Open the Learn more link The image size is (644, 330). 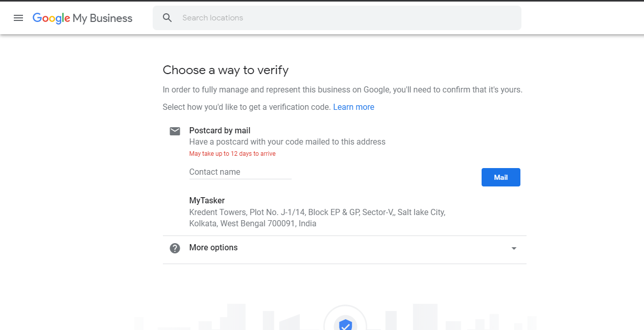[x=353, y=107]
